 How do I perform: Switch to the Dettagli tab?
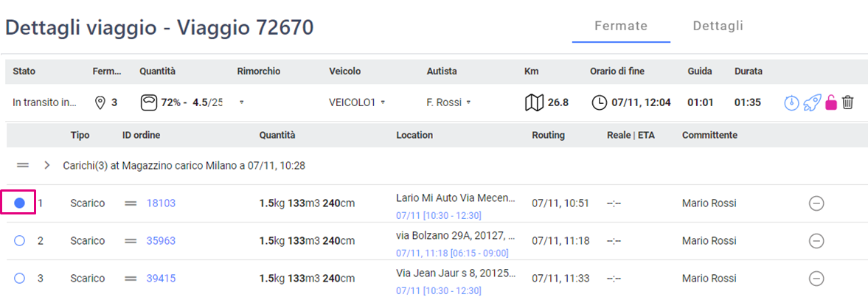pos(718,26)
